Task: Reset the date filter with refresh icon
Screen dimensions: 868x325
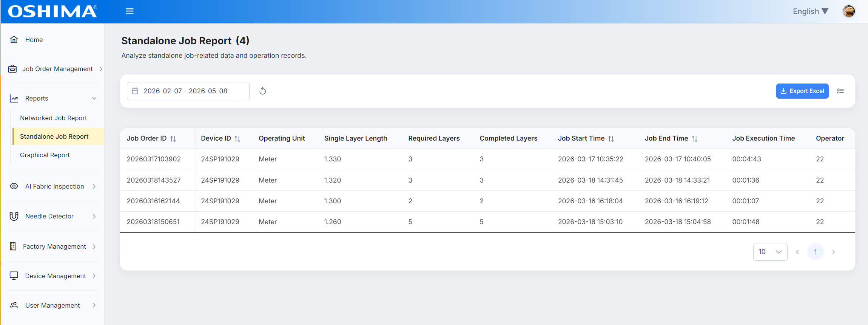Action: click(x=263, y=91)
